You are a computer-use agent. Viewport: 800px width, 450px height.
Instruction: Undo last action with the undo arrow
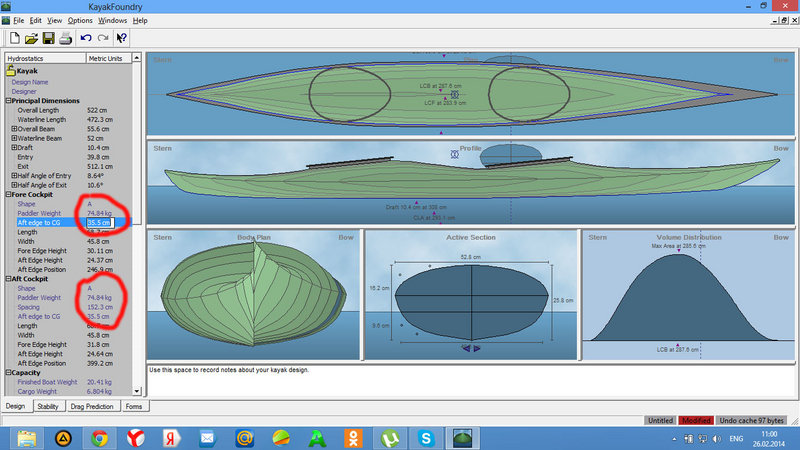pos(86,38)
